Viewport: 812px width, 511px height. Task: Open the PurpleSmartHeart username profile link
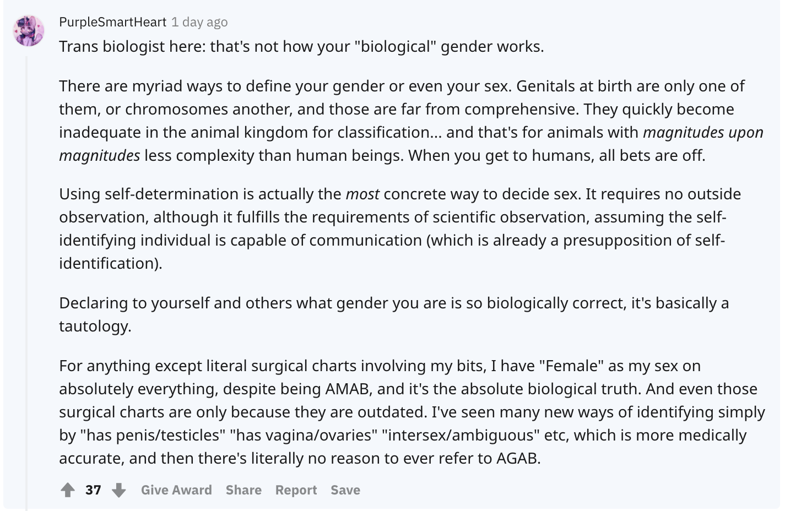click(112, 22)
